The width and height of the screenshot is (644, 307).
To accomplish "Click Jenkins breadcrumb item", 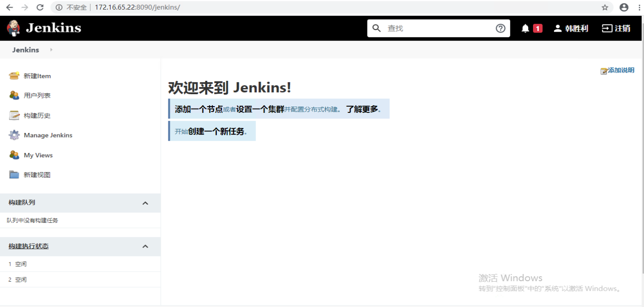I will coord(26,50).
